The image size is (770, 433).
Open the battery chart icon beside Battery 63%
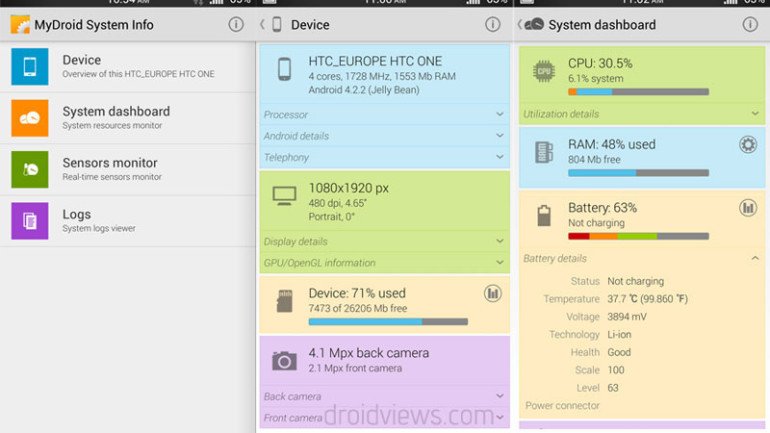(748, 208)
